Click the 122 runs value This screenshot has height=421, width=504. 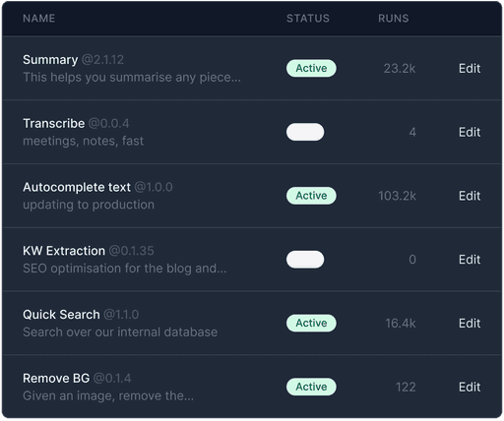(x=406, y=387)
